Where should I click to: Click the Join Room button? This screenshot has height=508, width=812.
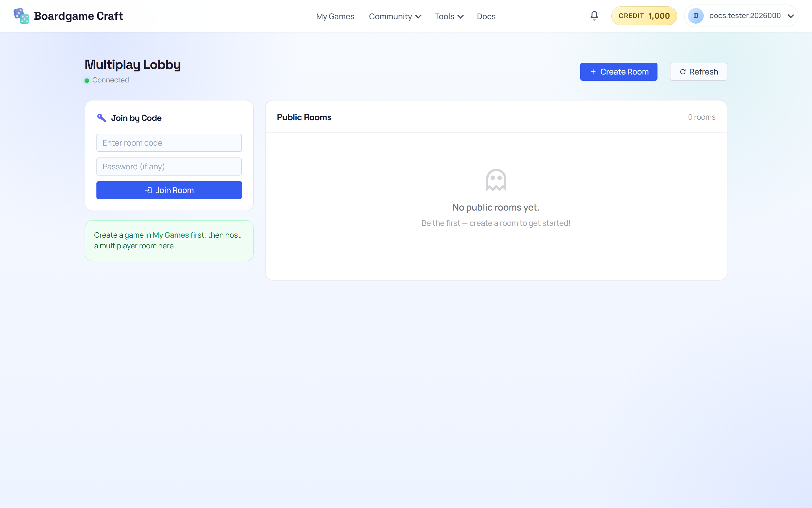(x=169, y=190)
